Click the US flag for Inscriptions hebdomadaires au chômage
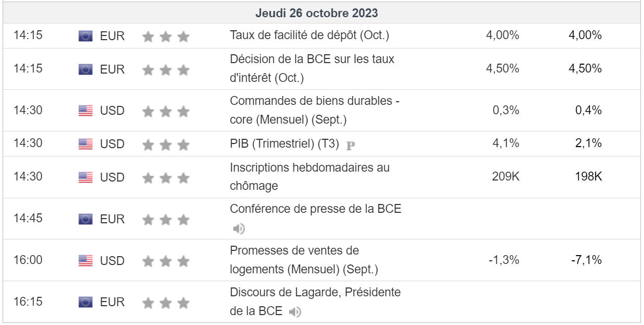The height and width of the screenshot is (325, 644). pyautogui.click(x=86, y=177)
